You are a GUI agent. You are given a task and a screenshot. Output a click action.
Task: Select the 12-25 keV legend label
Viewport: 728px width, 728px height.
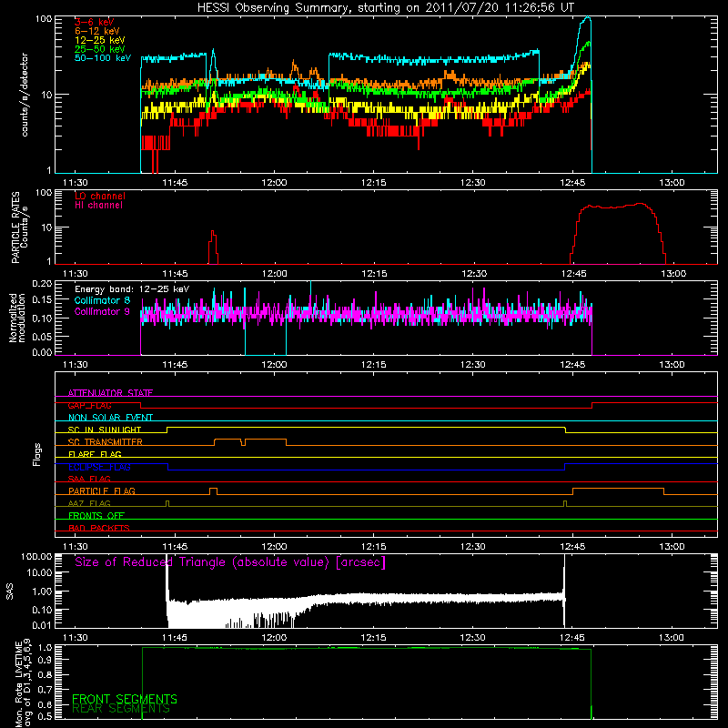pos(100,40)
